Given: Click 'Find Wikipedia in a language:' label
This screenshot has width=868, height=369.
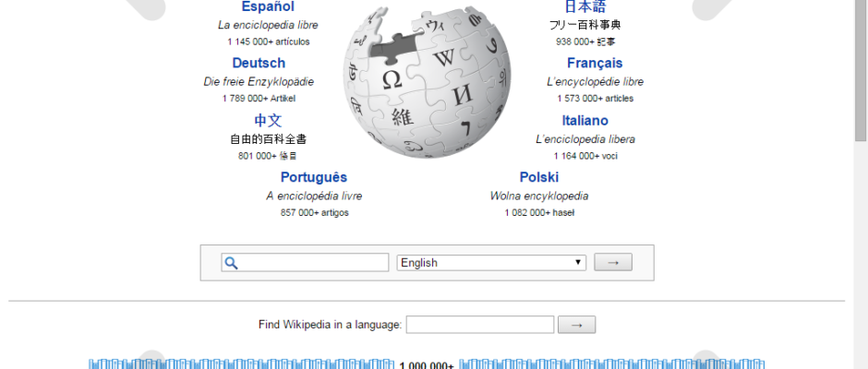Looking at the screenshot, I should coord(330,325).
